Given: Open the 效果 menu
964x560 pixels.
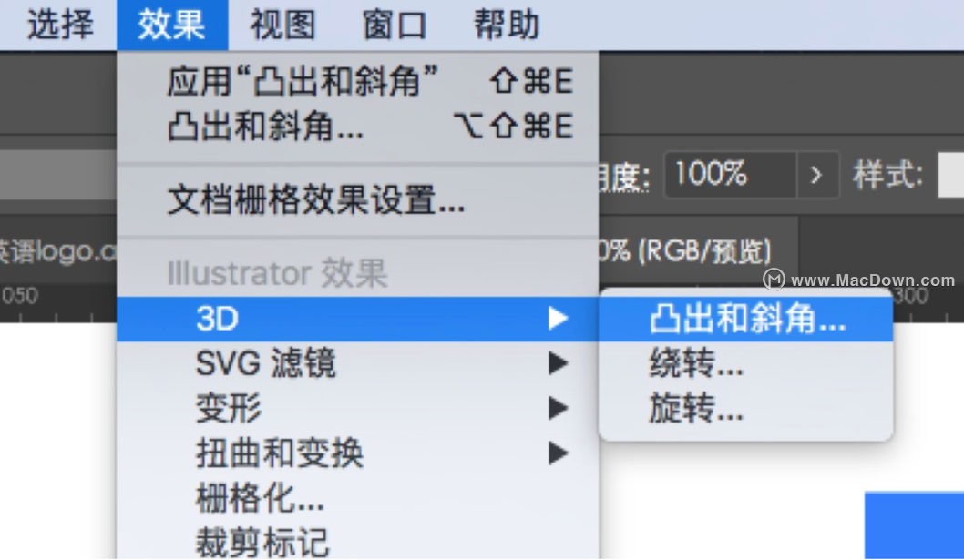Looking at the screenshot, I should point(172,25).
